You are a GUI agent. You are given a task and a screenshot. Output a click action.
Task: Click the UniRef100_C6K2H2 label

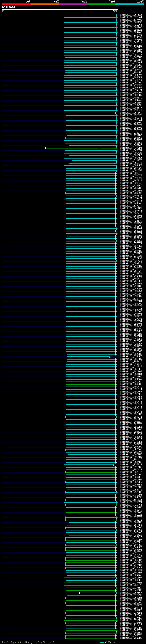click(x=131, y=384)
